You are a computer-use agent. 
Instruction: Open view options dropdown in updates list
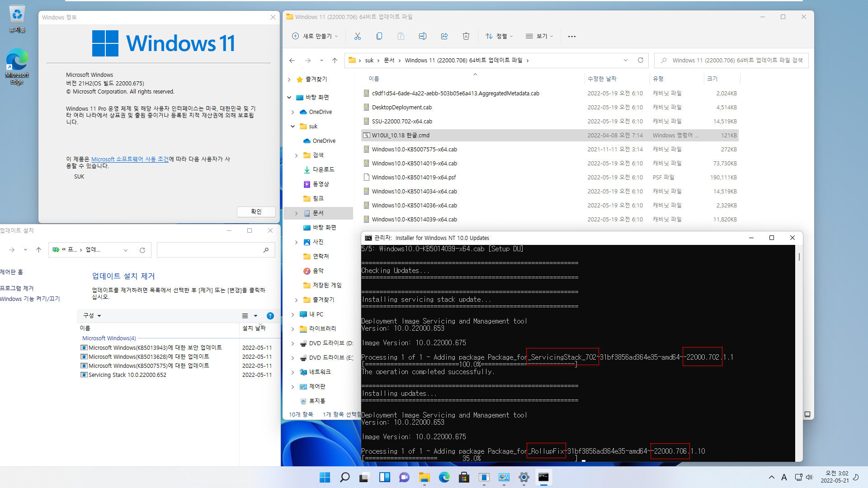256,316
